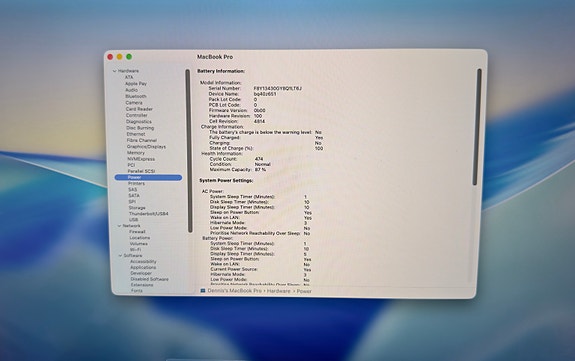Select Disc Burning entry

pyautogui.click(x=140, y=128)
